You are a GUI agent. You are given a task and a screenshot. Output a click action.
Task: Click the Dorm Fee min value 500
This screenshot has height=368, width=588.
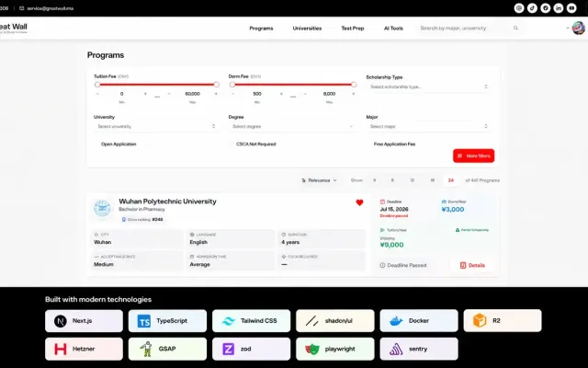point(257,94)
